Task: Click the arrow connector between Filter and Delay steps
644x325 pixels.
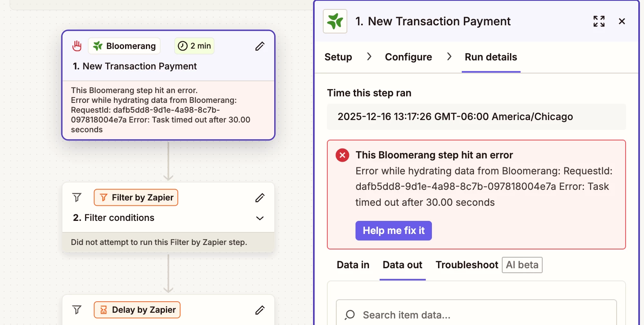Action: [168, 274]
